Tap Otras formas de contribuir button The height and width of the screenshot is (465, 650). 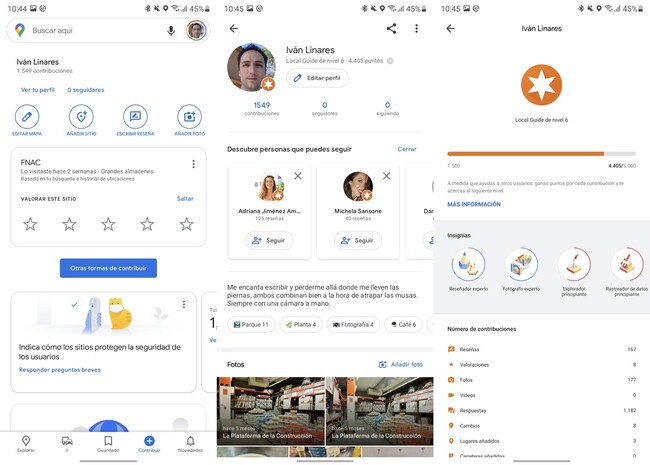[x=108, y=268]
